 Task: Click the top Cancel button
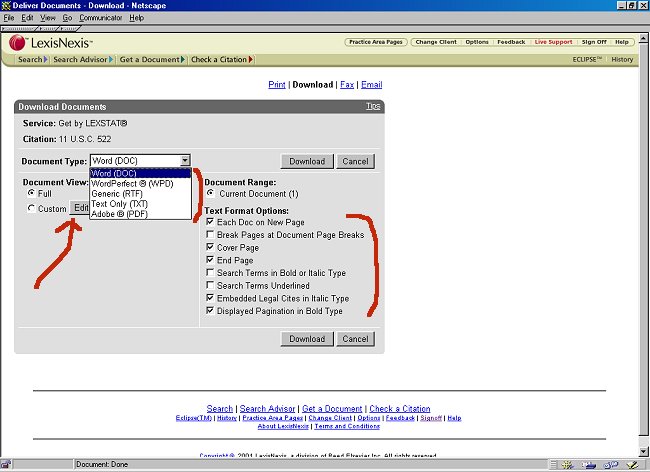click(x=355, y=161)
